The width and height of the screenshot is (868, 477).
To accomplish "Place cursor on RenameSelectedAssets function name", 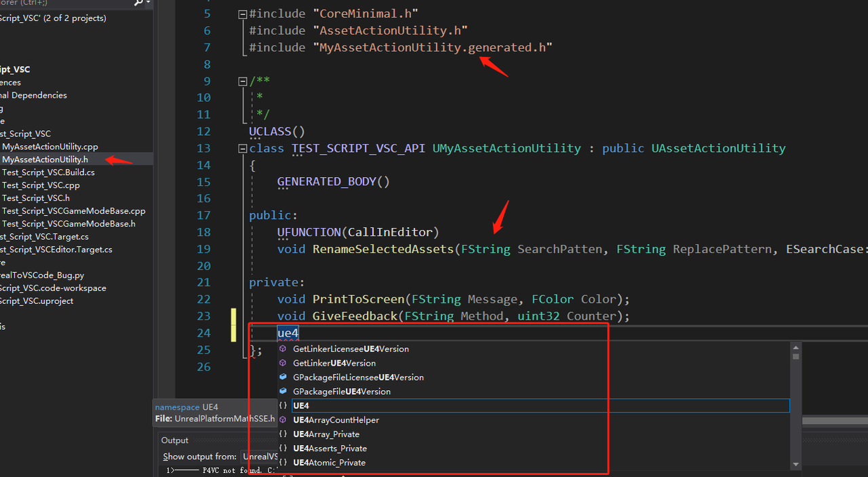I will point(382,249).
